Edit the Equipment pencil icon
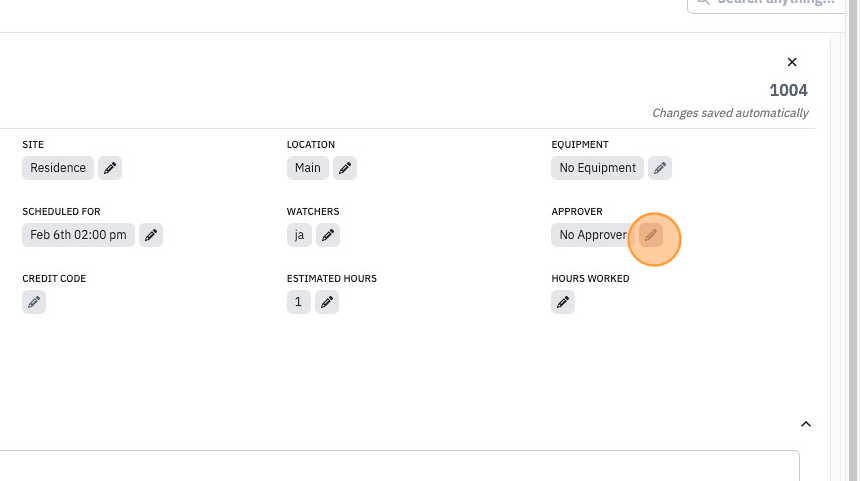This screenshot has height=481, width=860. click(x=660, y=168)
